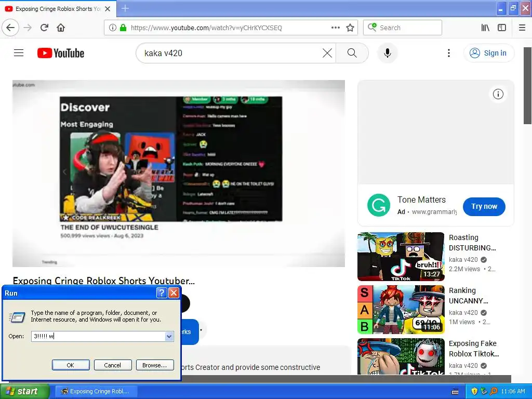Open the browser home page icon
Viewport: 532px width, 399px height.
61,28
